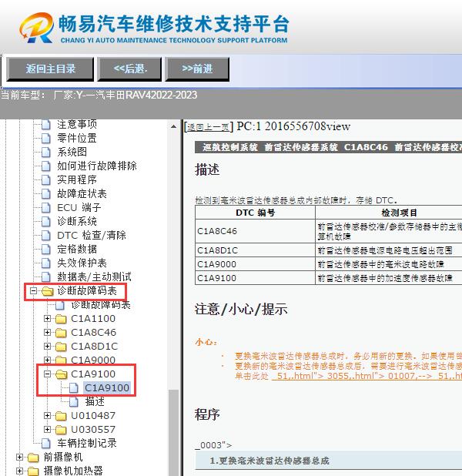Click the 描述 page icon in tree

pos(74,402)
